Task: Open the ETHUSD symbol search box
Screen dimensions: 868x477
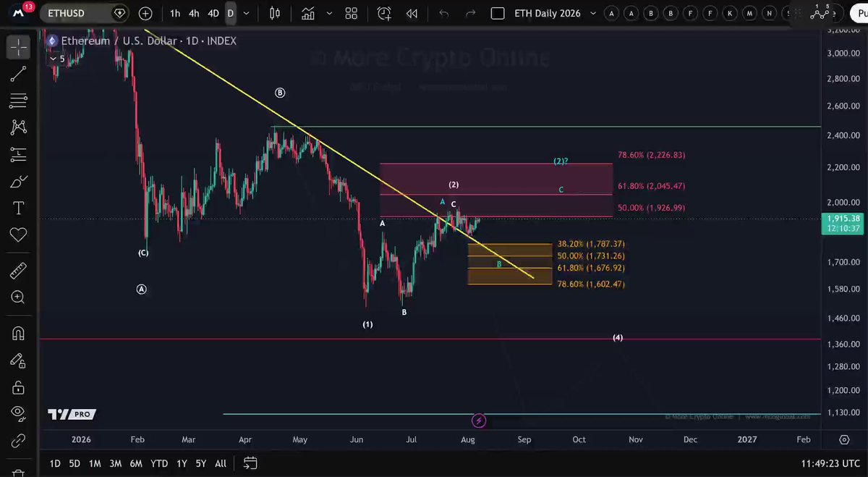Action: (x=84, y=13)
